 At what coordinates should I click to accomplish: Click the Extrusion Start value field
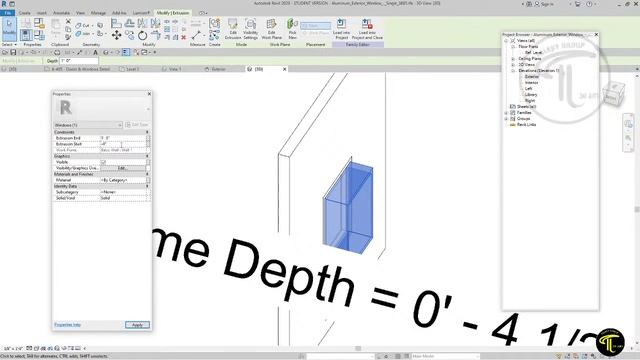click(x=122, y=144)
